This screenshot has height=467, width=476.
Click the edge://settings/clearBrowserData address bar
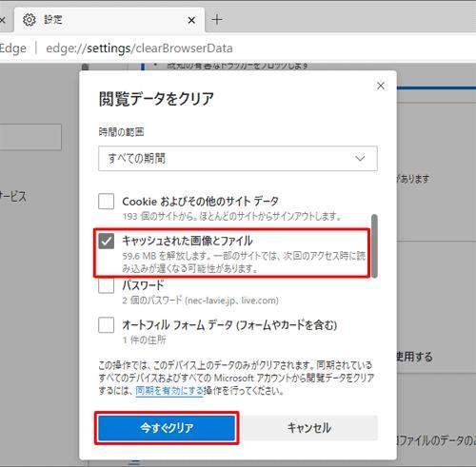click(x=139, y=49)
